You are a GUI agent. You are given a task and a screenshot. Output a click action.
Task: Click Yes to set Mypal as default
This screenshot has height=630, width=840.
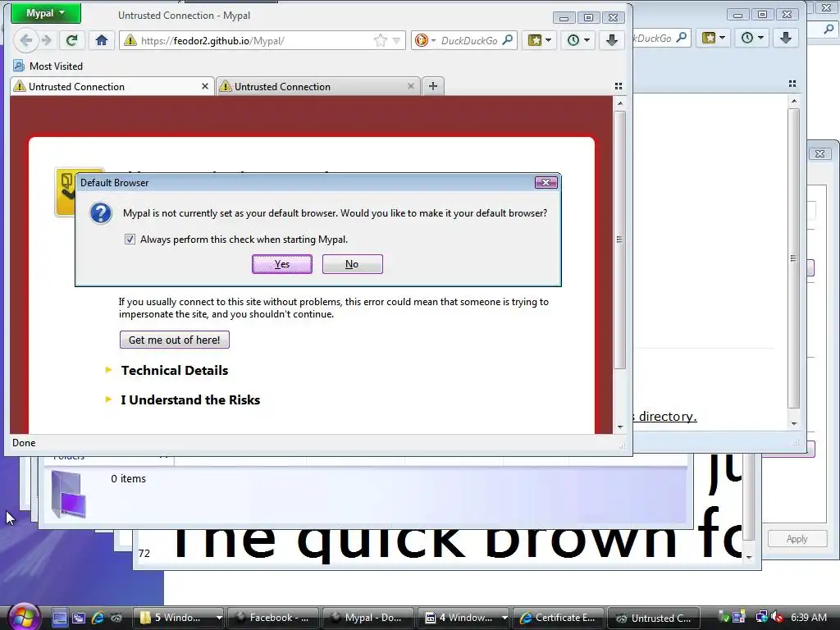coord(282,264)
